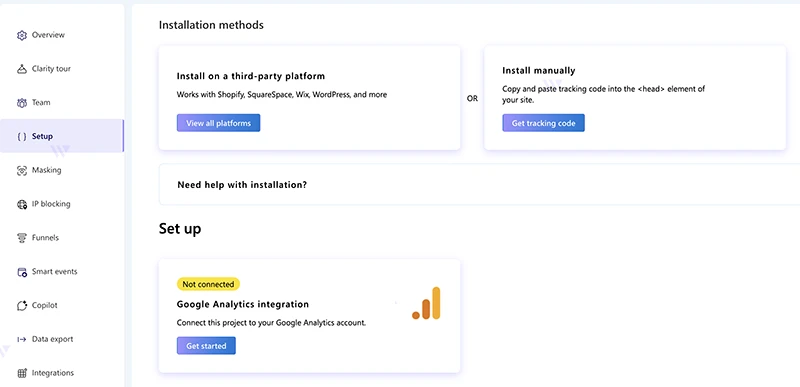
Task: Click the Clarity tour icon
Action: coord(21,69)
